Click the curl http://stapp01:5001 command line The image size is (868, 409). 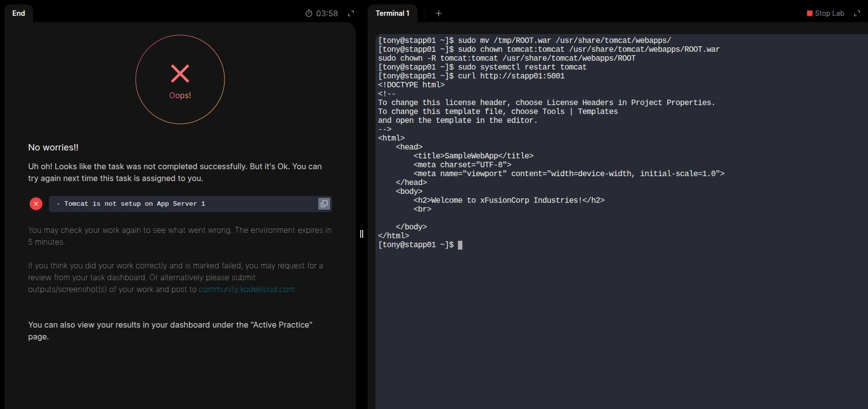(511, 76)
